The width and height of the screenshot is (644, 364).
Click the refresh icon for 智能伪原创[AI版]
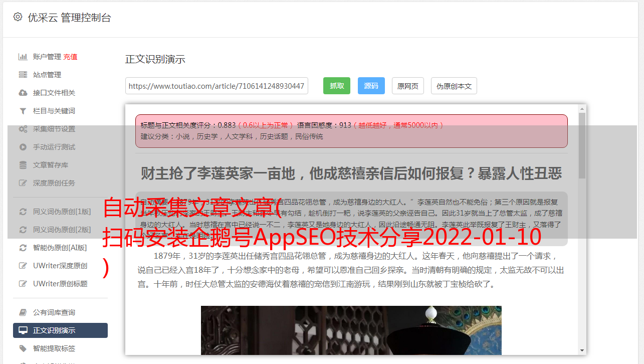(23, 248)
